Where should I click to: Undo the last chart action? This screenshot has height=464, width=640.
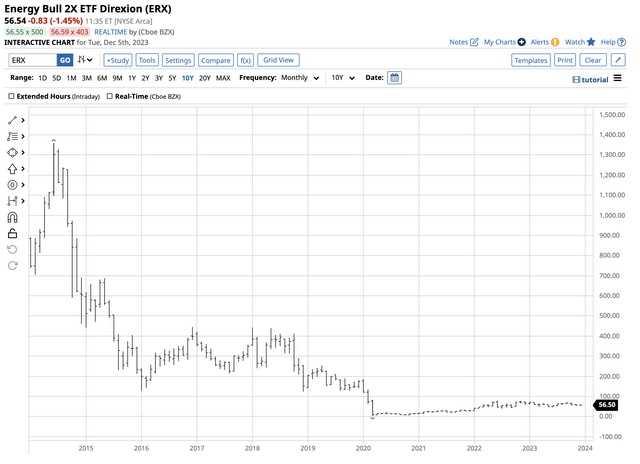(12, 249)
